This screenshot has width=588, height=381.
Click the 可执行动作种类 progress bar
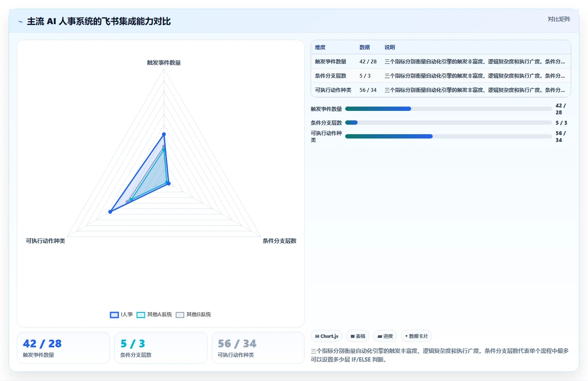(x=449, y=136)
